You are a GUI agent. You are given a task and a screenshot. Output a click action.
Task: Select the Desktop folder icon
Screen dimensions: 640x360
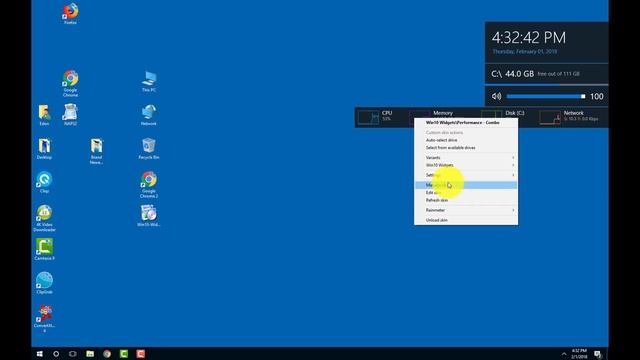click(x=44, y=148)
